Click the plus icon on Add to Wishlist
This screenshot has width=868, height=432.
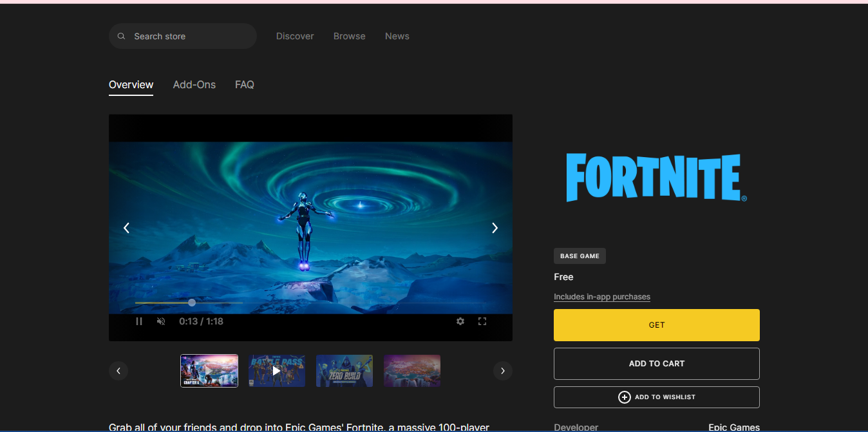coord(624,397)
